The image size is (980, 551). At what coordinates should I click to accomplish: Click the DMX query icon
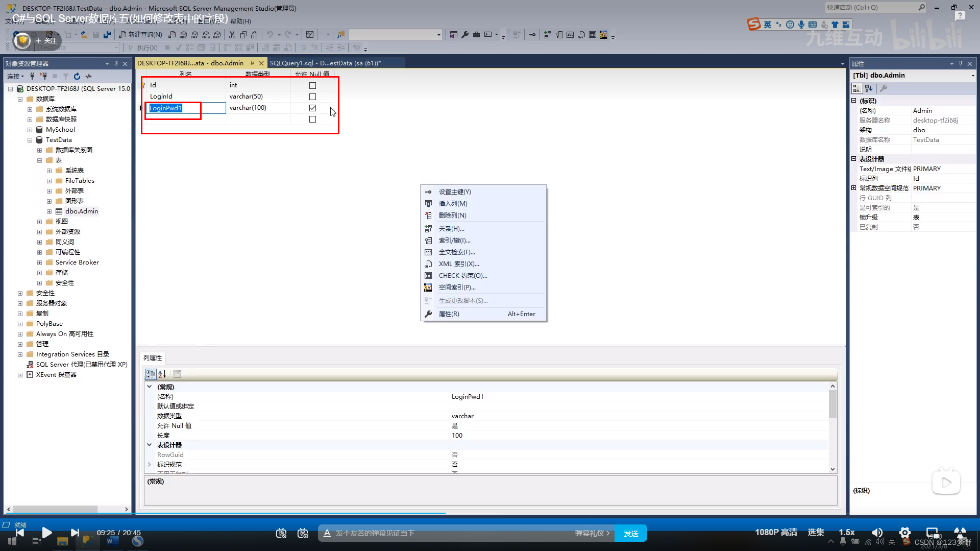(x=194, y=35)
